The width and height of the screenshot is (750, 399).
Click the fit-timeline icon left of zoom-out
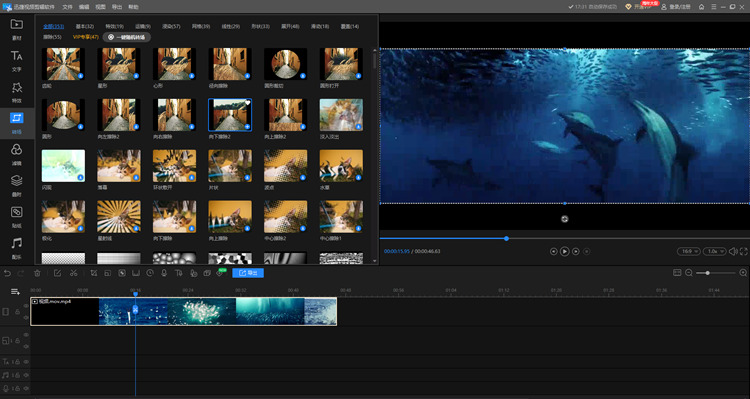[677, 273]
